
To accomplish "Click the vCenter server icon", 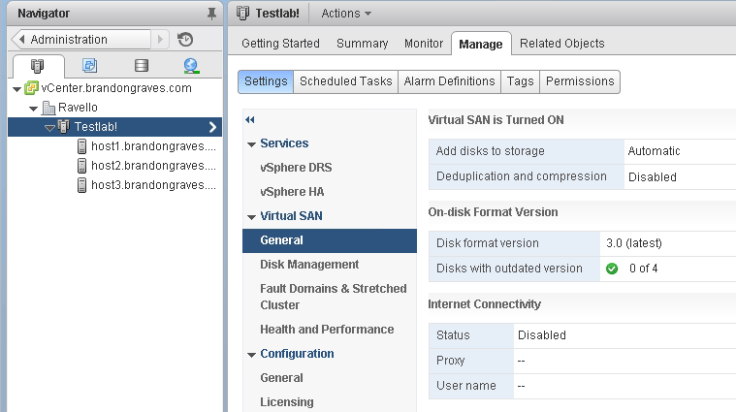I will [x=31, y=88].
